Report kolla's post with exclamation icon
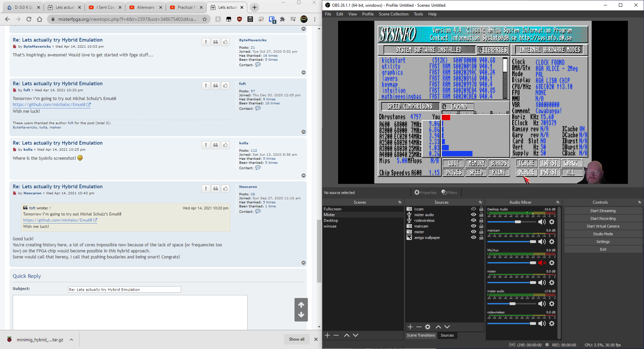The image size is (644, 349). [206, 145]
